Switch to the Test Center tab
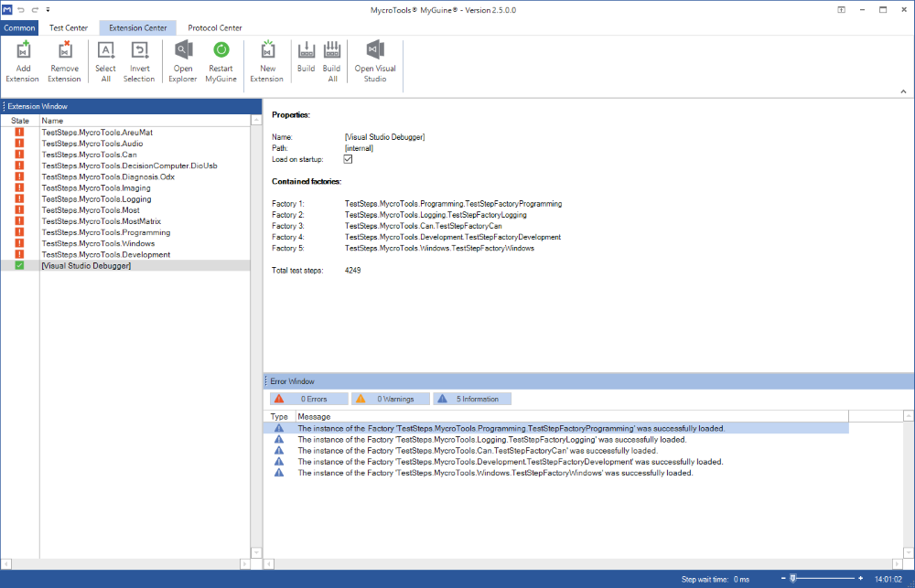This screenshot has height=588, width=915. click(x=69, y=27)
